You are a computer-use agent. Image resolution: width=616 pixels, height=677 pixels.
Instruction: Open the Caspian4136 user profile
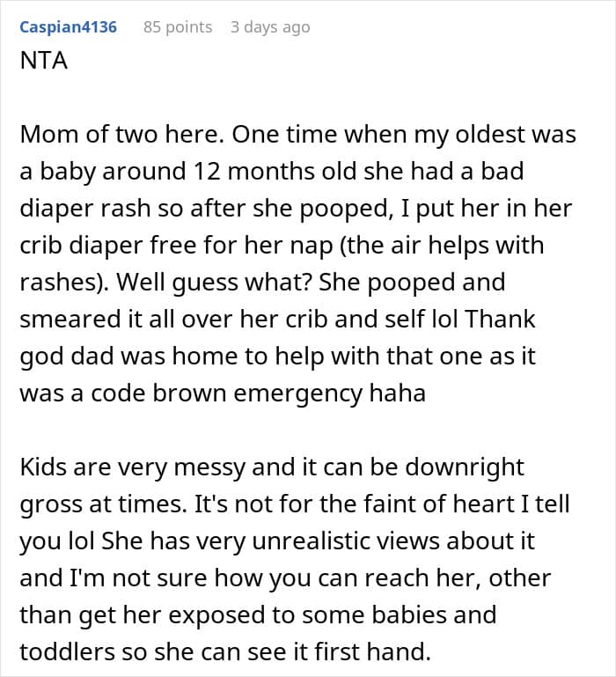point(68,27)
